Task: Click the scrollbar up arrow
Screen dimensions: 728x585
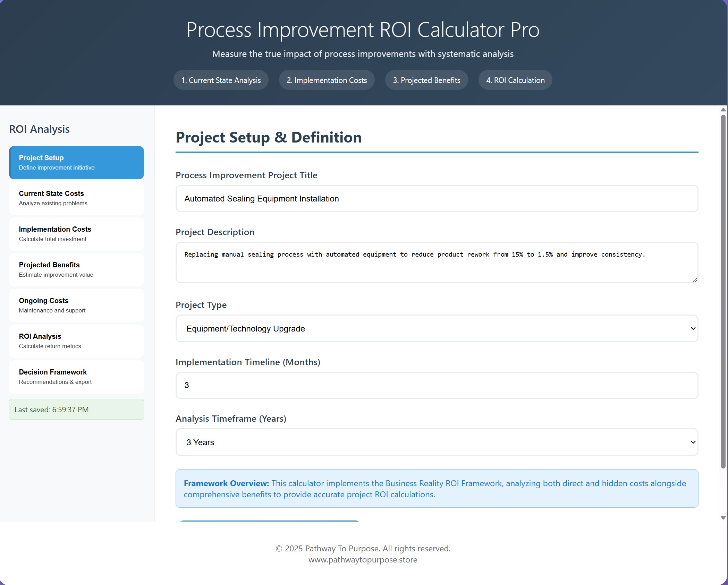Action: click(x=723, y=110)
